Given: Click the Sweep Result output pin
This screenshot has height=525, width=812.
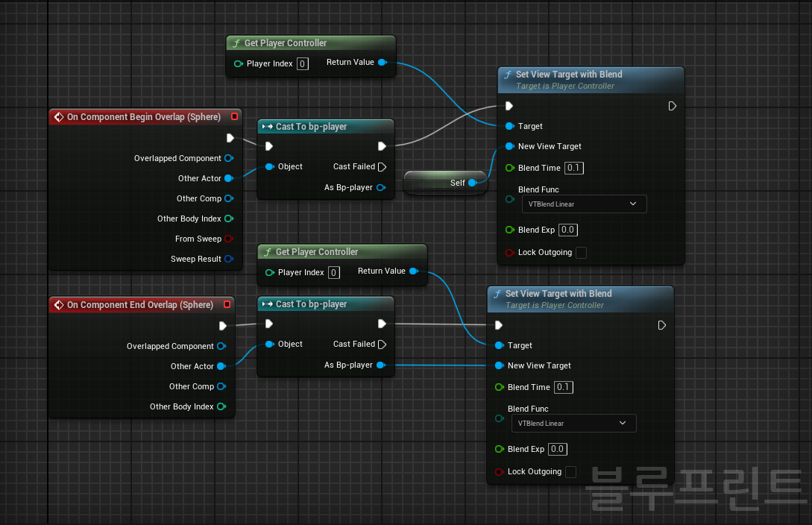Looking at the screenshot, I should click(x=229, y=259).
